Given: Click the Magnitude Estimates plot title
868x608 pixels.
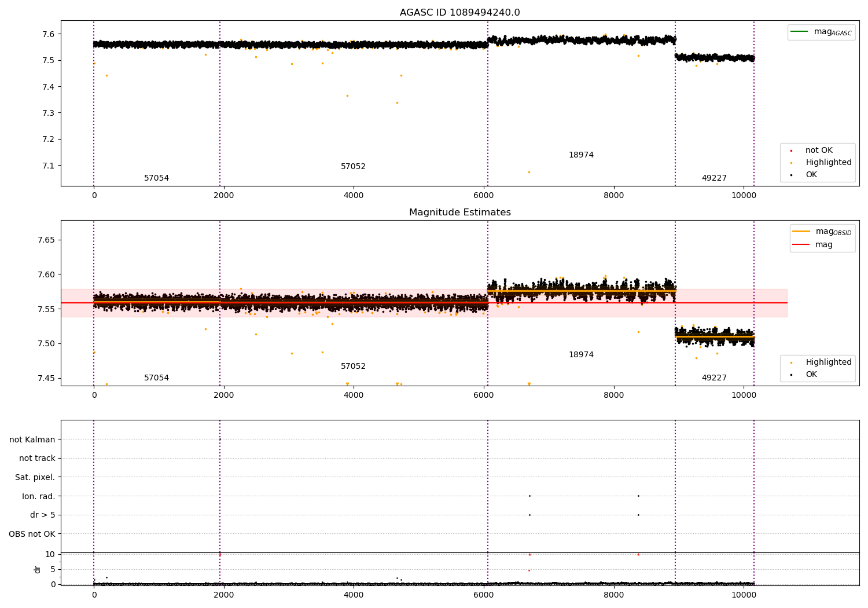Looking at the screenshot, I should pos(459,213).
